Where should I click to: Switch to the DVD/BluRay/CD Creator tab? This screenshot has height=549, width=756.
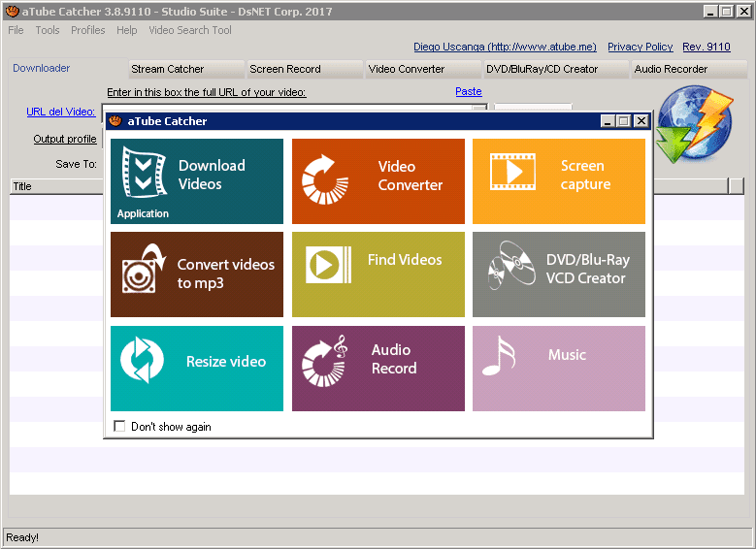556,69
